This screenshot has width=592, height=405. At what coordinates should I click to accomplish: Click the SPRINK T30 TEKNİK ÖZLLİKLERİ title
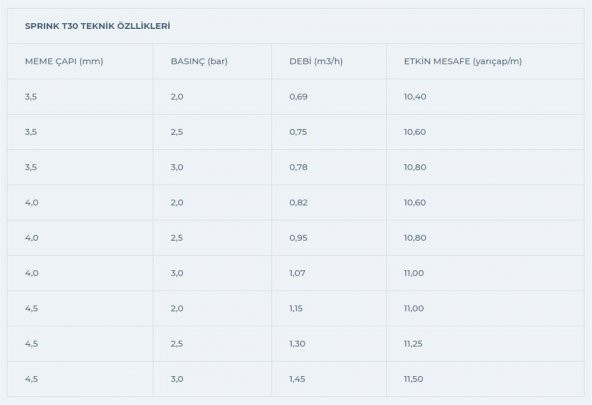(x=97, y=26)
